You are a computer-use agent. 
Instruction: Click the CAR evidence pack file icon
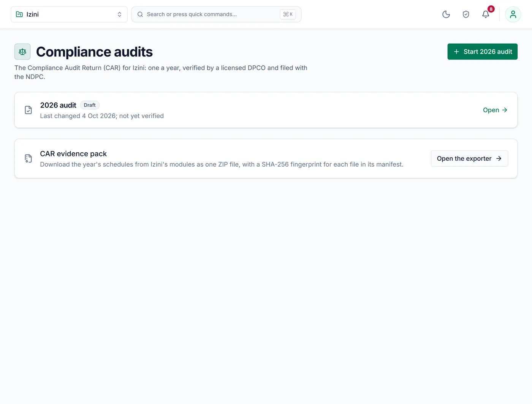point(28,159)
